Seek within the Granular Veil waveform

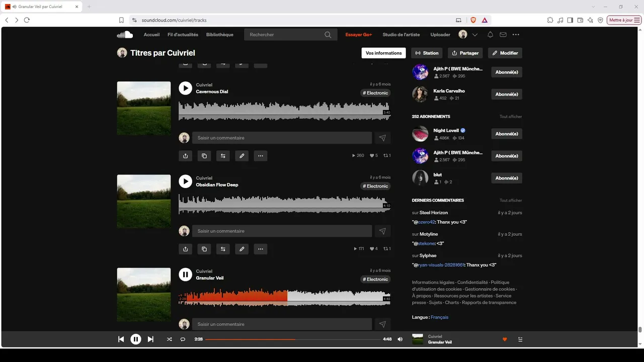coord(284,297)
